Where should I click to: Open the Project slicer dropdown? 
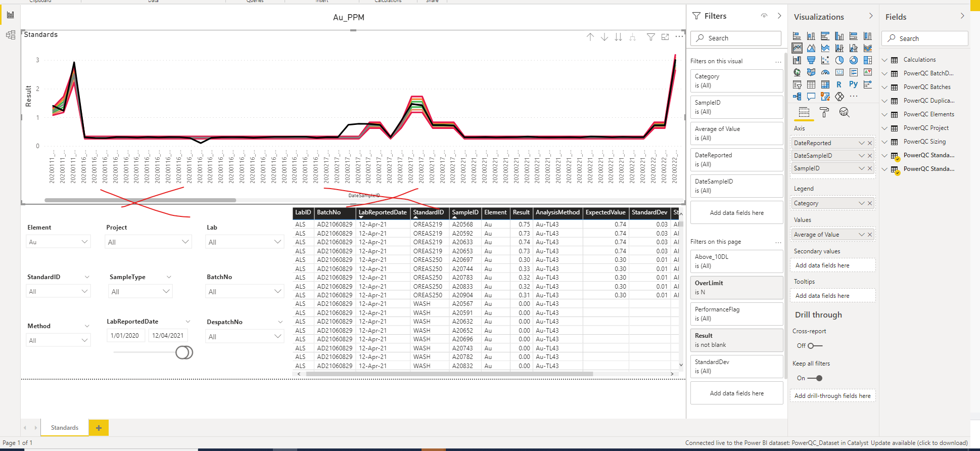[x=149, y=242]
